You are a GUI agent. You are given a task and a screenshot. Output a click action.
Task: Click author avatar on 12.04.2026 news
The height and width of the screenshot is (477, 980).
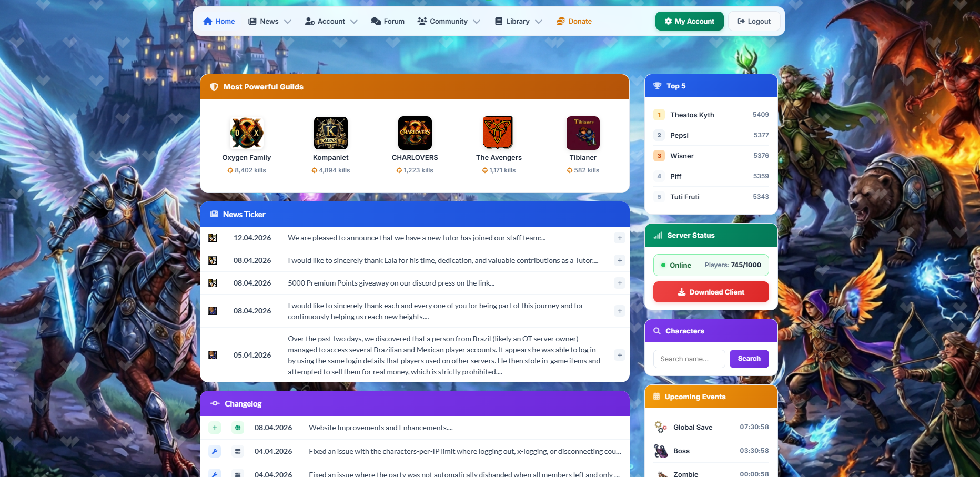tap(213, 238)
